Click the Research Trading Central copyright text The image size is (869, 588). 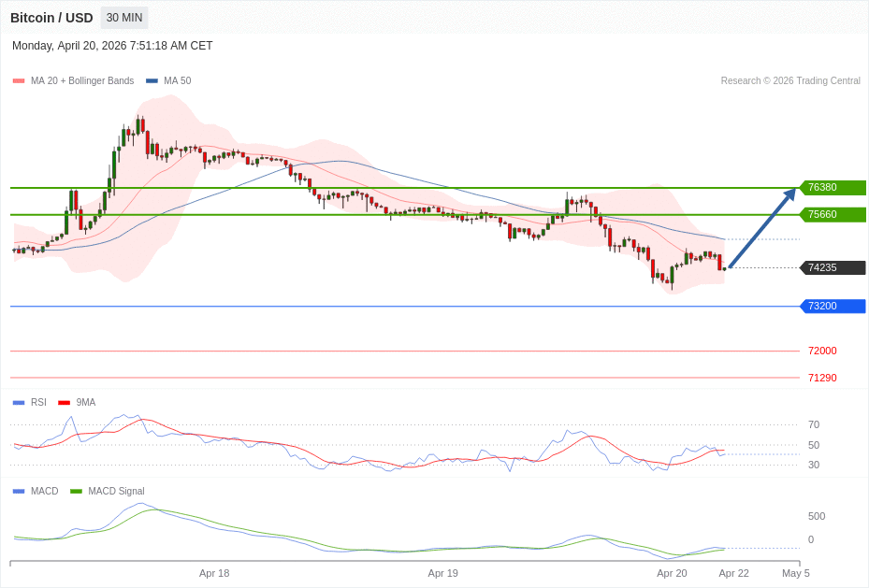(790, 81)
